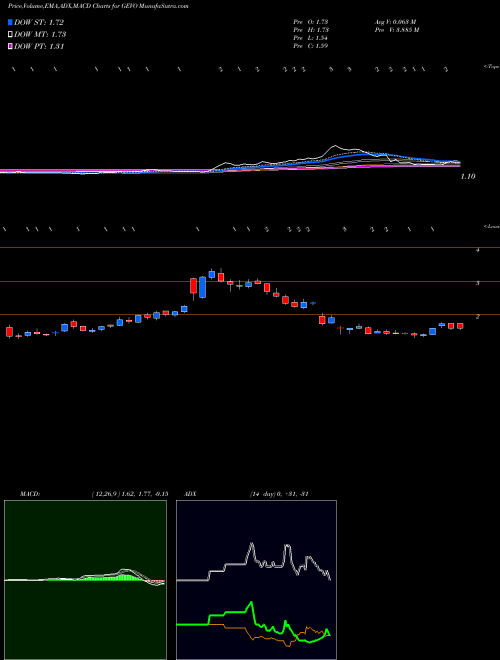Click the chart title mentioning GEVO MunafaSutra.com

point(98,6)
